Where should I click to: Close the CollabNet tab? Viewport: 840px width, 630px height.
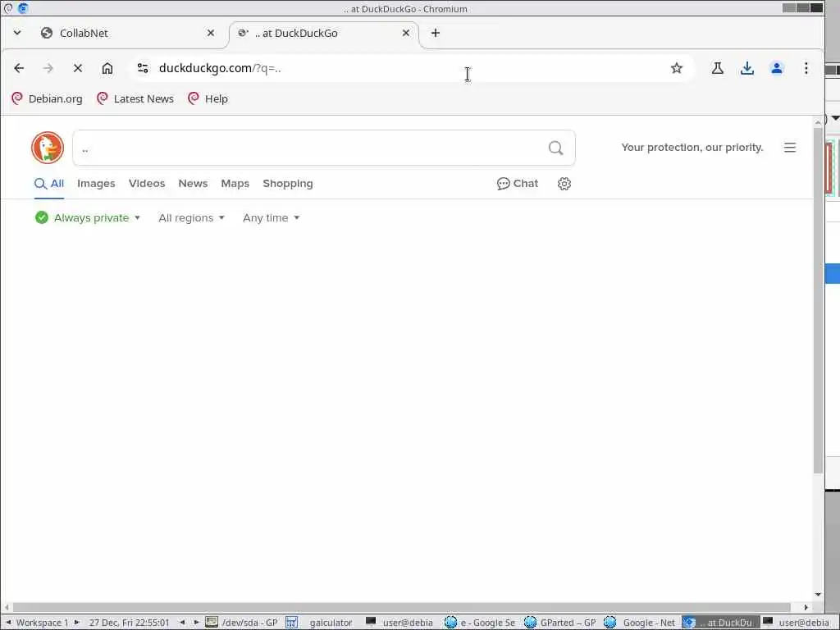coord(211,33)
